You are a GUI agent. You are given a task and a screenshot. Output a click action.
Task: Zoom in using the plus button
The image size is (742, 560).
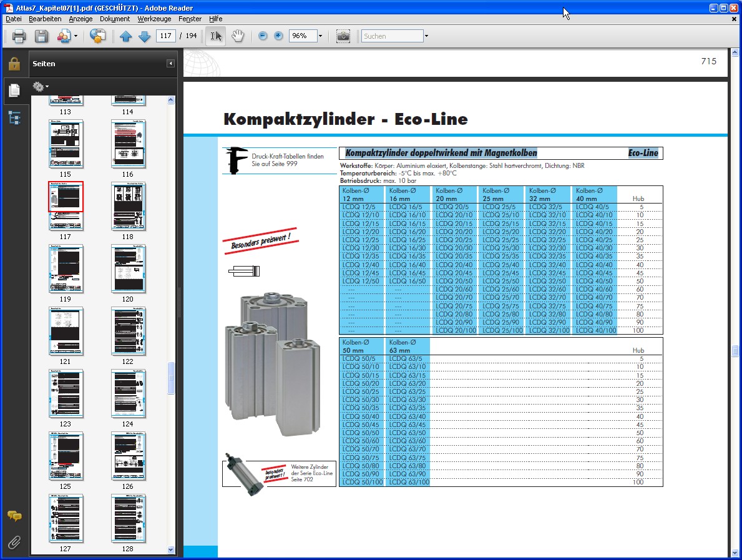point(279,36)
